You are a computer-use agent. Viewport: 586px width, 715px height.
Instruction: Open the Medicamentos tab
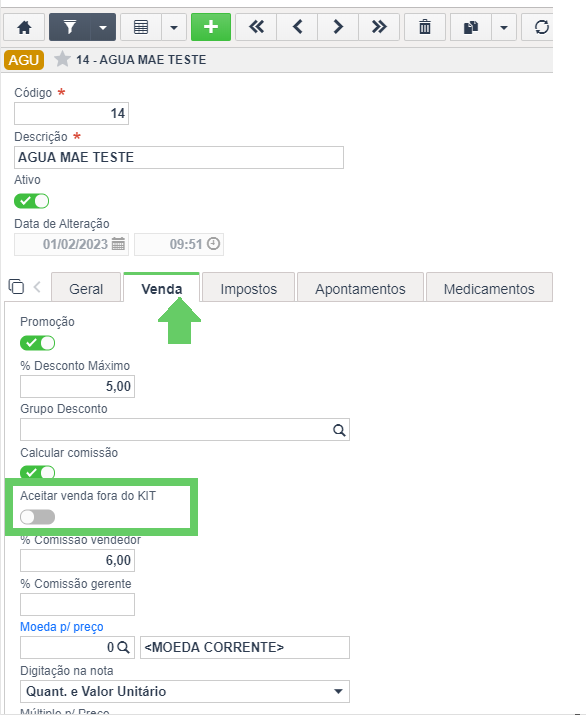(489, 289)
